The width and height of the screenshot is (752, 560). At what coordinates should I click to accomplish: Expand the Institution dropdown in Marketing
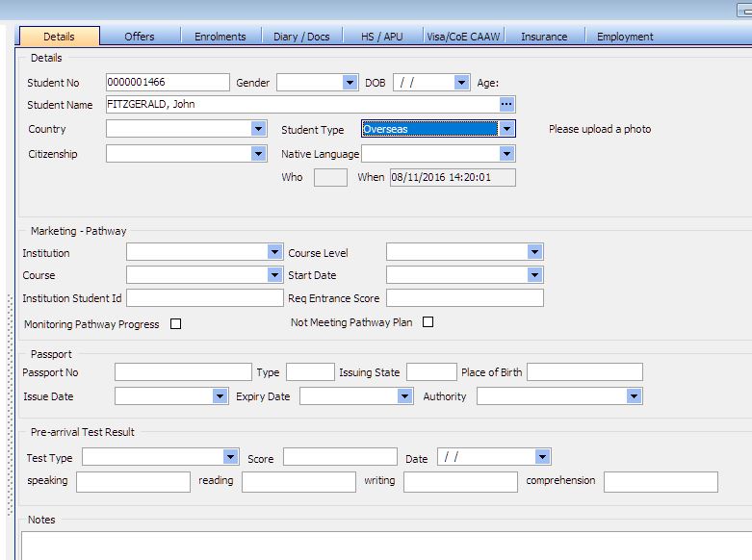[x=274, y=252]
